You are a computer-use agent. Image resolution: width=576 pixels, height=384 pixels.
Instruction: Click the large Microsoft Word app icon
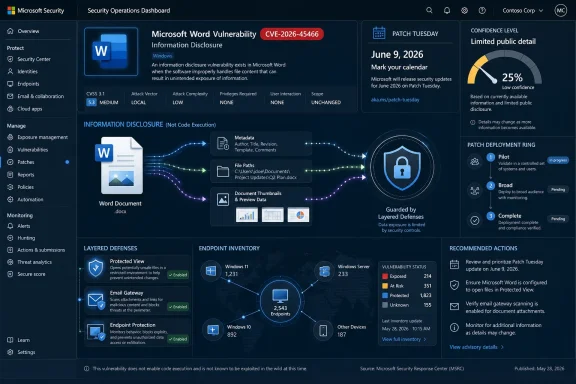(111, 51)
